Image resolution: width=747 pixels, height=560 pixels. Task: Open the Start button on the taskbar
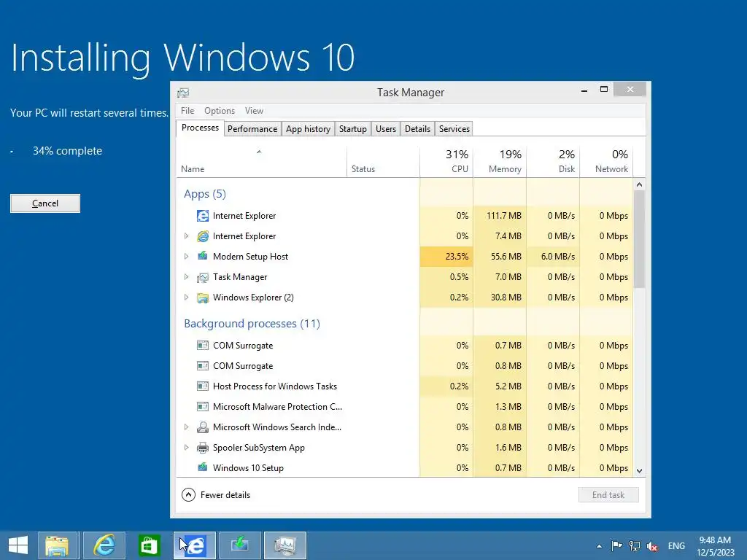click(18, 545)
